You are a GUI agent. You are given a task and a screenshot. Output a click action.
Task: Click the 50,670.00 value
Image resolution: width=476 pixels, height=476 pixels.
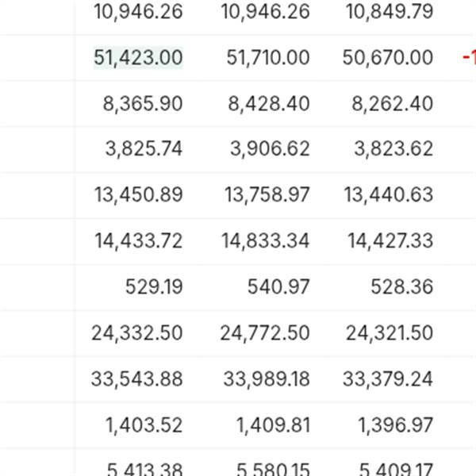click(x=388, y=58)
